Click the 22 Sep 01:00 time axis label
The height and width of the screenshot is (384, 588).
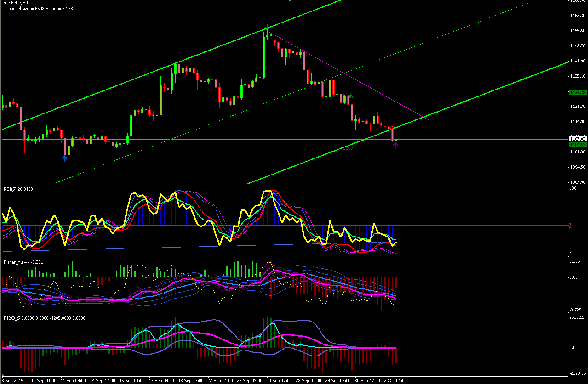(221, 381)
